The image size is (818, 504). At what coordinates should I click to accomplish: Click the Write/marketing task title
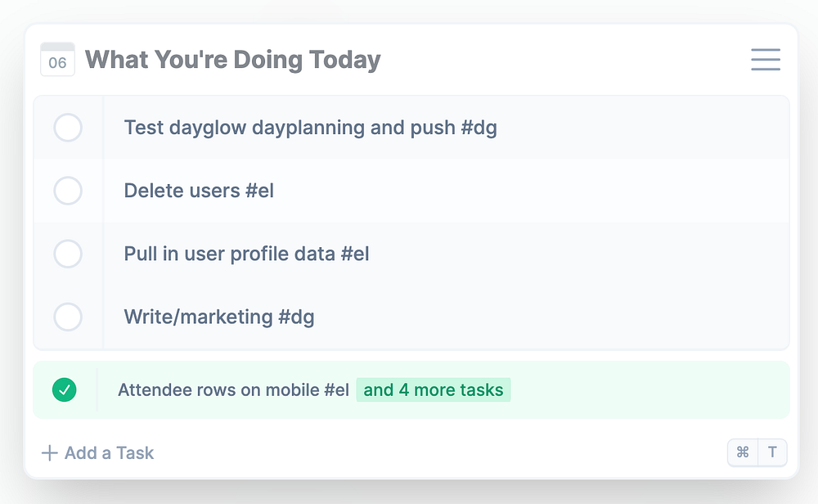pyautogui.click(x=200, y=317)
